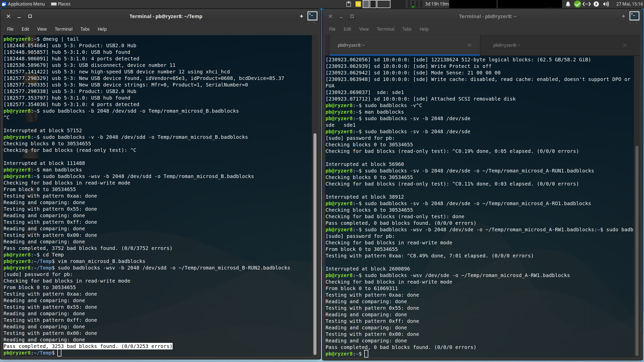Open the Terminal menu in left window
This screenshot has width=644, height=362.
[63, 29]
